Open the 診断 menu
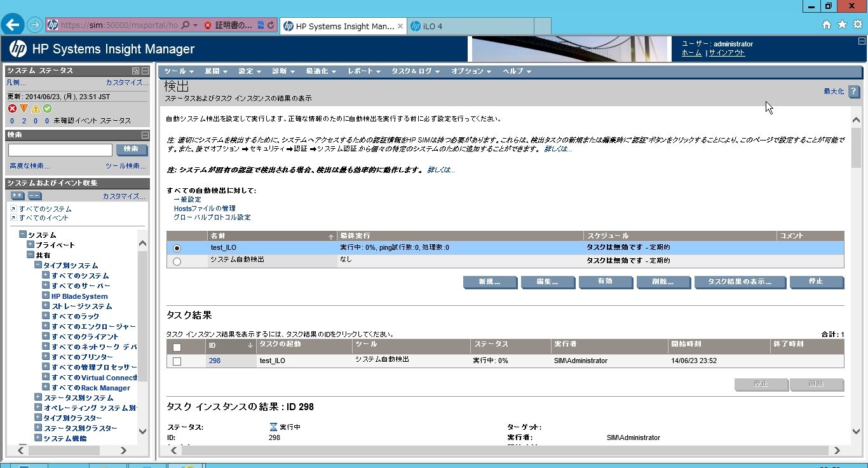 (283, 71)
